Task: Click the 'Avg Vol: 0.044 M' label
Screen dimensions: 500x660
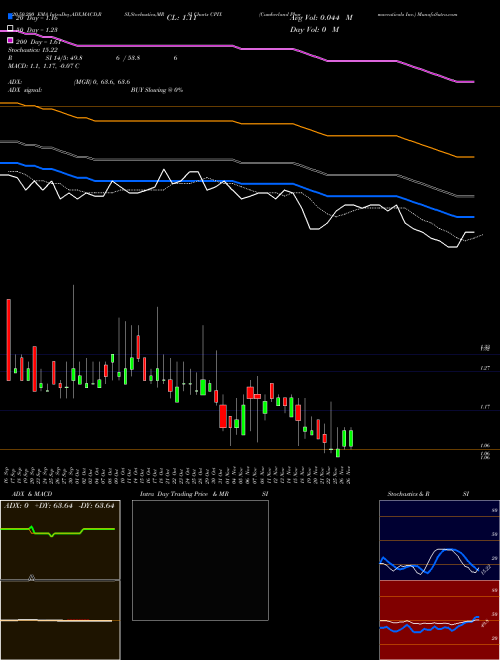Action: [x=321, y=18]
